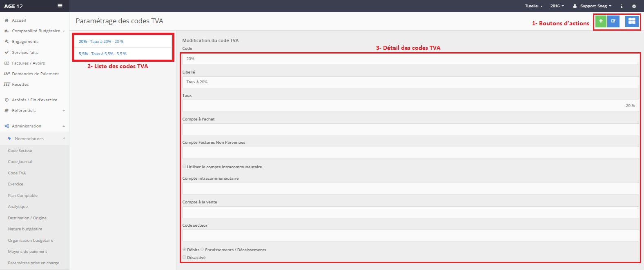The width and height of the screenshot is (644, 270).
Task: Toggle the hamburger sidebar menu icon
Action: 60,6
